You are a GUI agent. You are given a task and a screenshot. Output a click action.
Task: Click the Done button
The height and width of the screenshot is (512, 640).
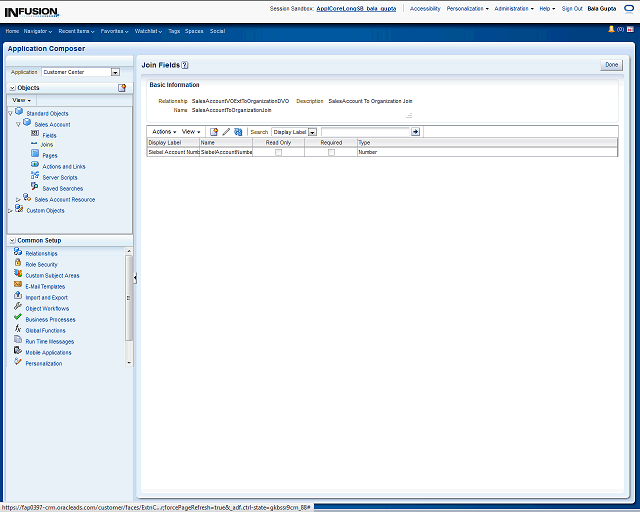[x=611, y=65]
